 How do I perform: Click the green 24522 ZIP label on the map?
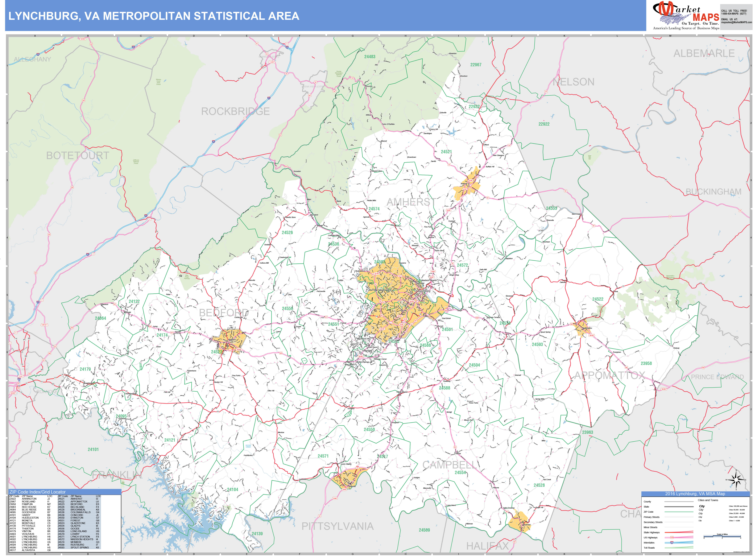click(597, 299)
